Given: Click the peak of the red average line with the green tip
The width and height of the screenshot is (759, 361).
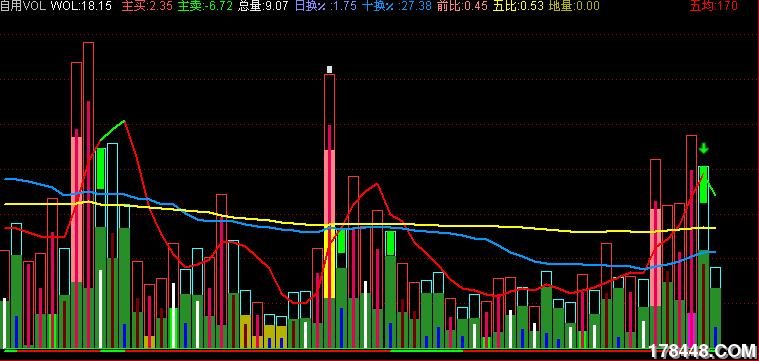Looking at the screenshot, I should 124,121.
